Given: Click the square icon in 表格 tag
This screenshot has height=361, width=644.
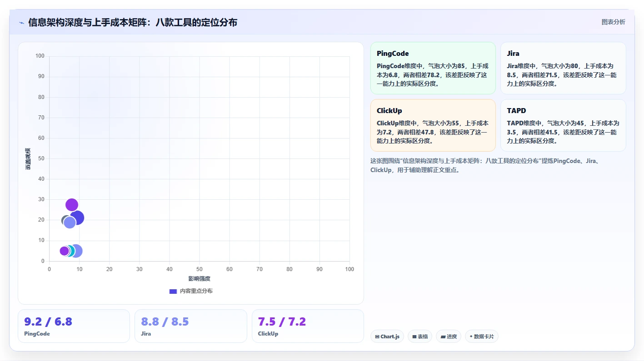Looking at the screenshot, I should [x=414, y=337].
